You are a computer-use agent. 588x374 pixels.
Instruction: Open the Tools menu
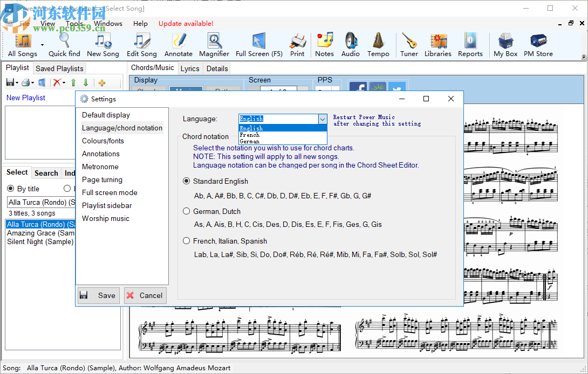[74, 24]
